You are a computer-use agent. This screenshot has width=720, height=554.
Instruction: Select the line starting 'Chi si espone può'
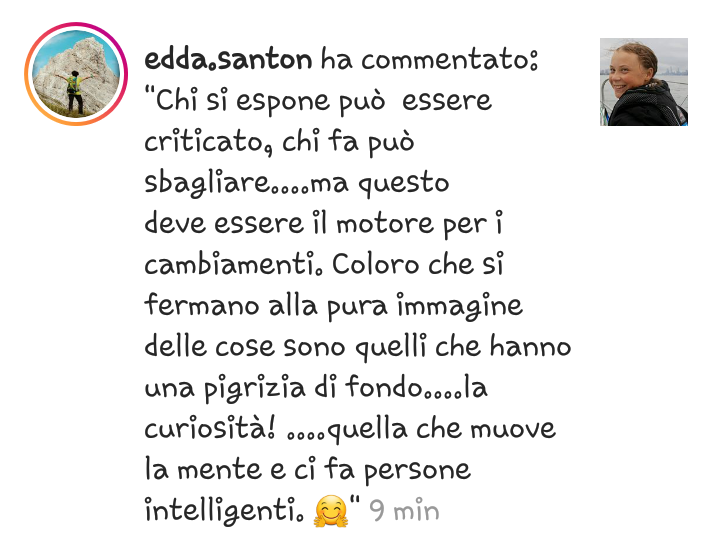[318, 101]
